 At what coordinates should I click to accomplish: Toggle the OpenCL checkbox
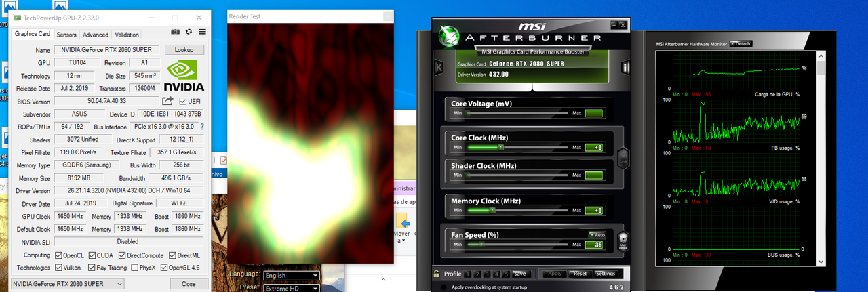[x=58, y=255]
